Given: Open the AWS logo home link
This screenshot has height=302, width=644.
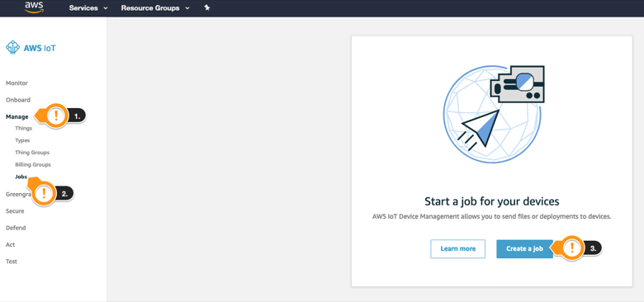Looking at the screenshot, I should click(34, 7).
